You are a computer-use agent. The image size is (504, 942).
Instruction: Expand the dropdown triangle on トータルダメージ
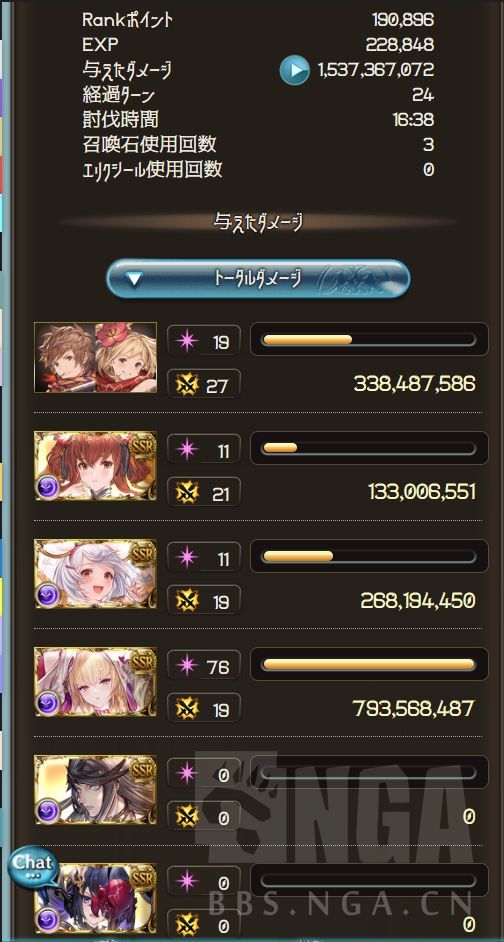tap(135, 279)
